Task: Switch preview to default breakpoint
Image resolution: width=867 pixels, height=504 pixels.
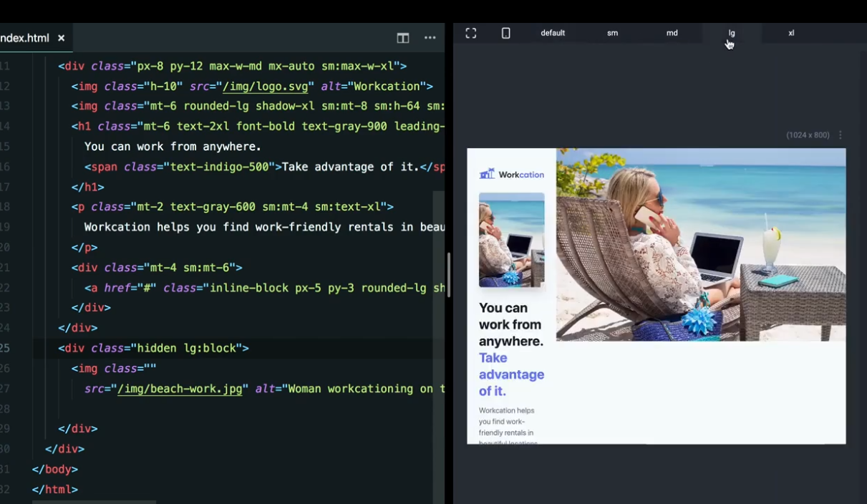Action: 553,33
